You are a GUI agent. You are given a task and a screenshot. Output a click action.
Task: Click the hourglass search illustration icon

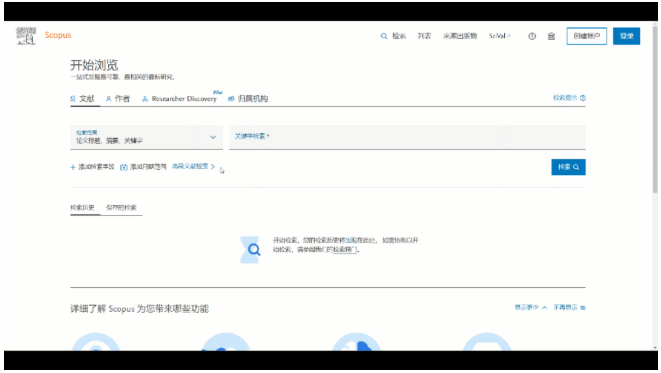tap(250, 250)
